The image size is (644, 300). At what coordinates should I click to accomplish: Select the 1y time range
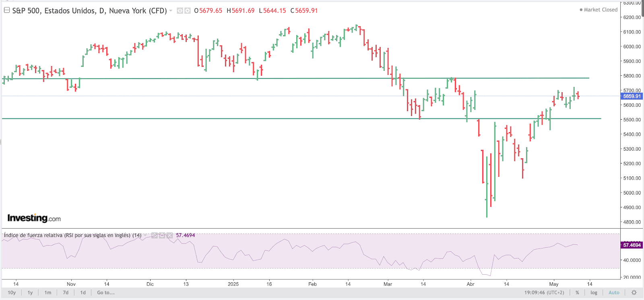30,293
